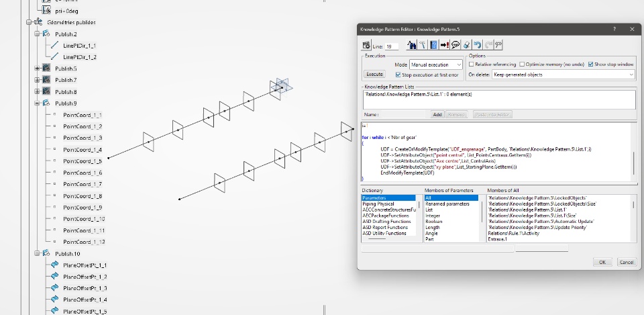Viewport: 644px width, 315px height.
Task: Click the LinePtDir_1_2 line icon
Action: point(54,56)
